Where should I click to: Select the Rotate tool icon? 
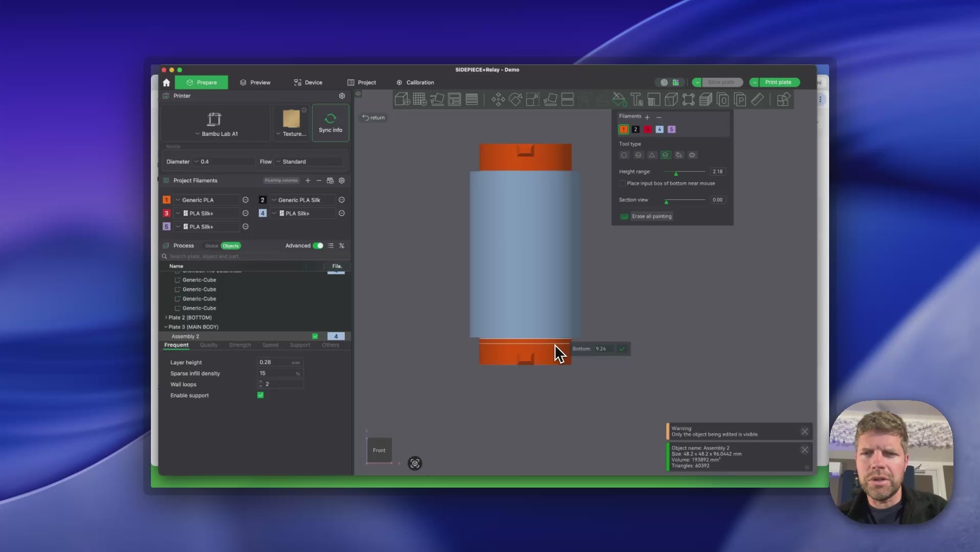click(515, 100)
